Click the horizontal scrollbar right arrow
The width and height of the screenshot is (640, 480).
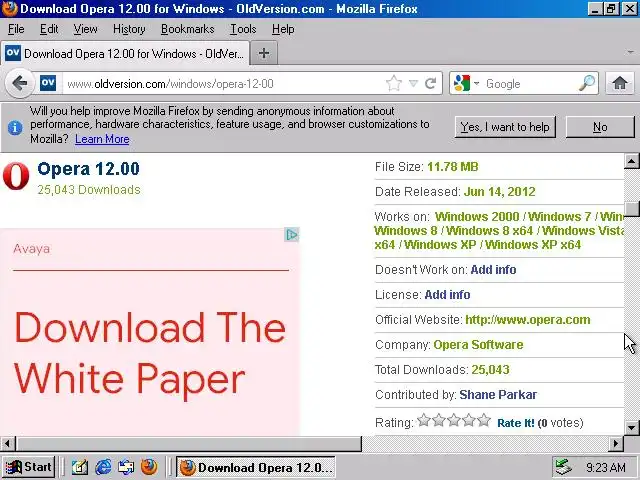[616, 444]
